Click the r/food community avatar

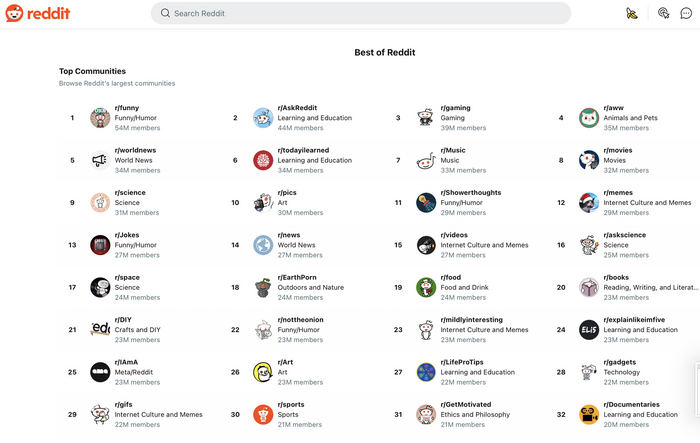click(x=426, y=287)
